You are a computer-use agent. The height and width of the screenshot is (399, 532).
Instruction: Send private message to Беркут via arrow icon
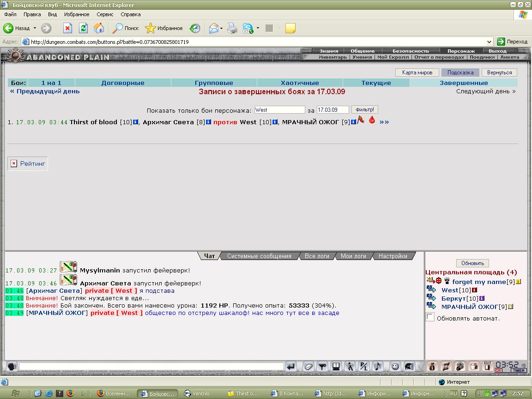(x=431, y=298)
